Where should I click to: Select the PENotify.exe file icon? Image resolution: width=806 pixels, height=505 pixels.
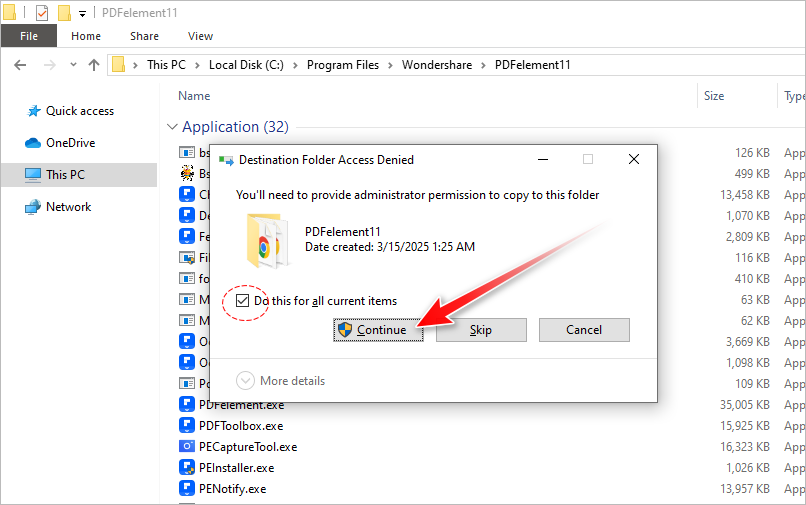click(187, 489)
